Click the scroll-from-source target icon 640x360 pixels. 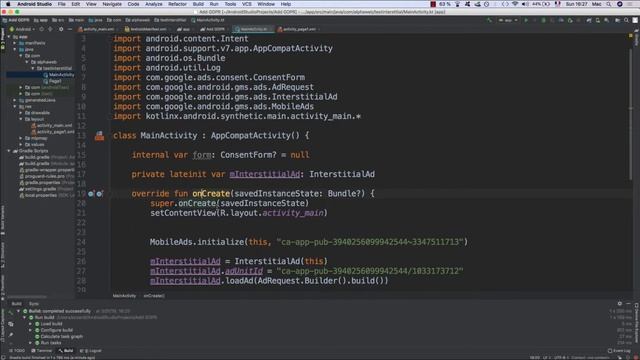(41, 29)
